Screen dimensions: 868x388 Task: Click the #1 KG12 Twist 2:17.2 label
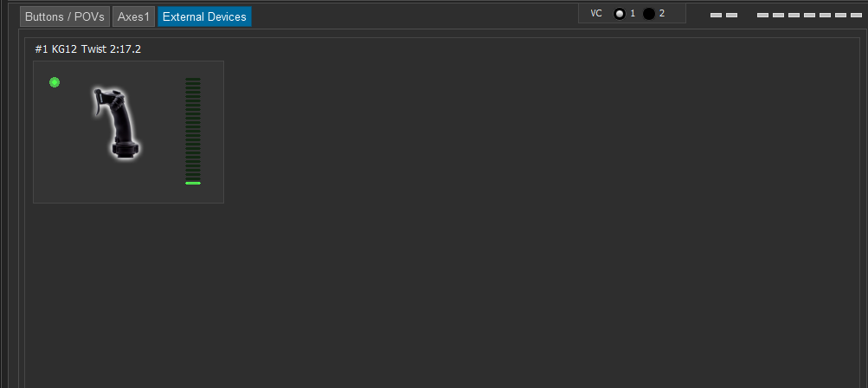88,49
